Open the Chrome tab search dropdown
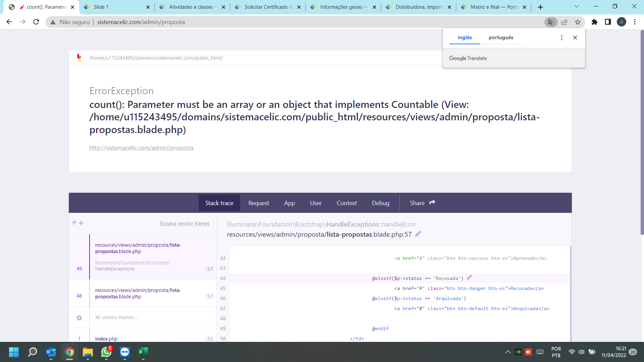Image resolution: width=644 pixels, height=362 pixels. coord(577,6)
